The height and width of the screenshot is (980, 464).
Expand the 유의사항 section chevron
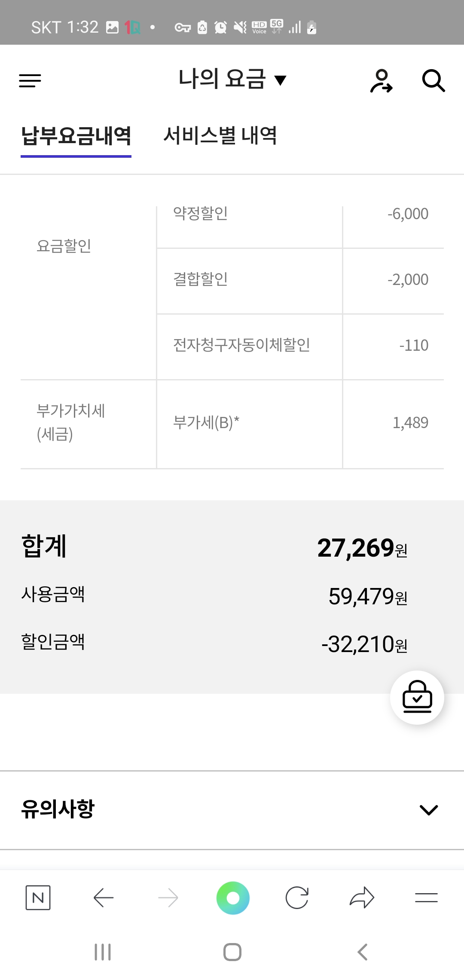pos(428,810)
